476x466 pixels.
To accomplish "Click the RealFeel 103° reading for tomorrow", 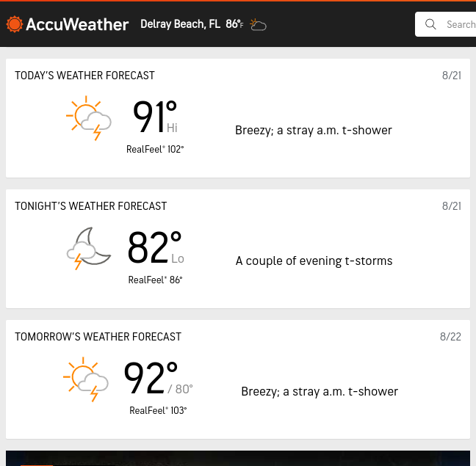I will point(158,410).
